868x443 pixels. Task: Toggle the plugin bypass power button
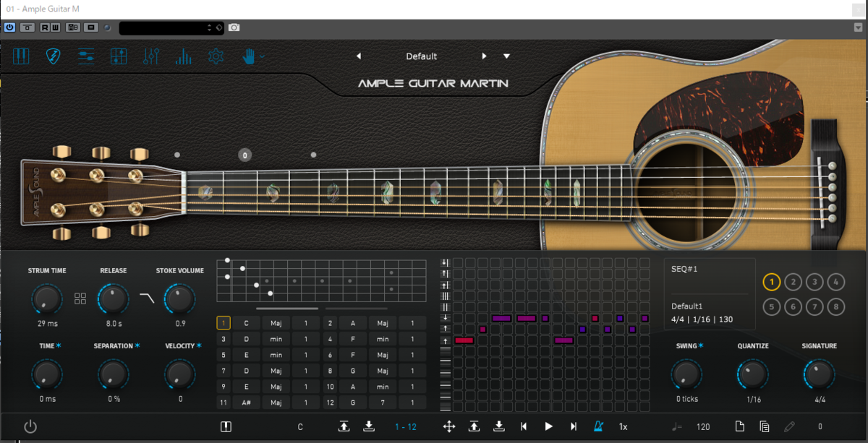coord(10,27)
